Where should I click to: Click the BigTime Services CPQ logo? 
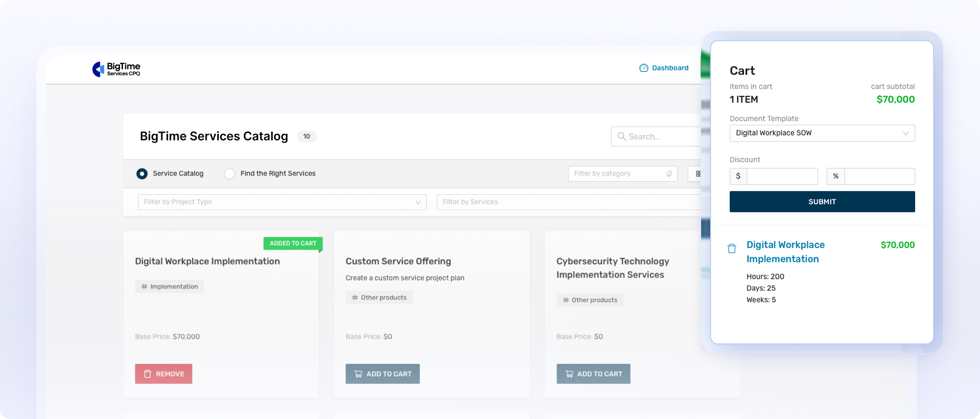116,69
